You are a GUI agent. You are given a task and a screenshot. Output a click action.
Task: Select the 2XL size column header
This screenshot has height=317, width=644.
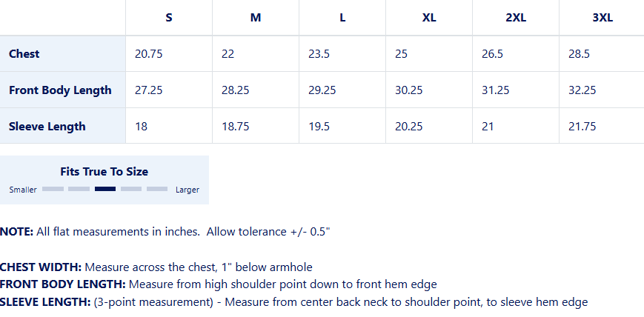click(516, 18)
